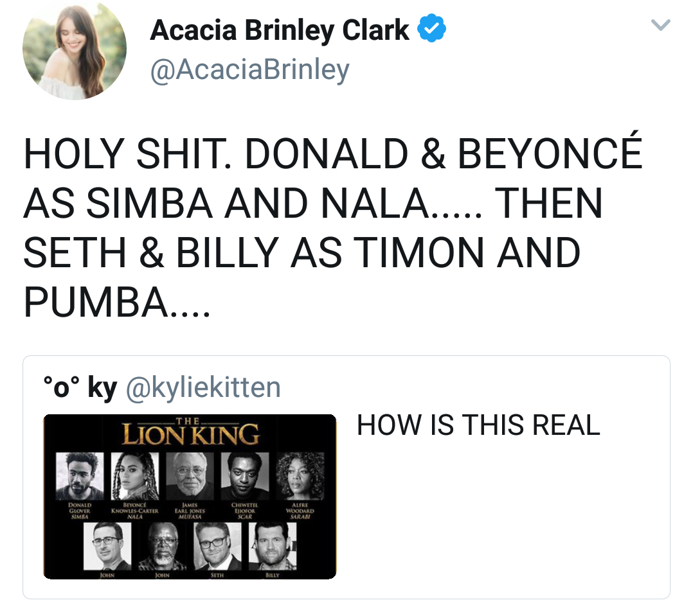Screen dimensions: 693x616
Task: Click the Donald Glover Simba caption text
Action: pos(80,511)
